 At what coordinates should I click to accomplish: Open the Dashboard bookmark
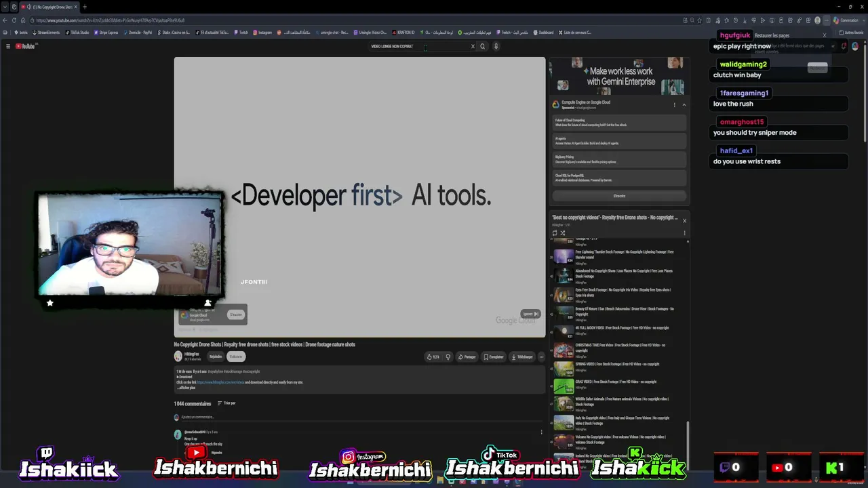pyautogui.click(x=543, y=33)
